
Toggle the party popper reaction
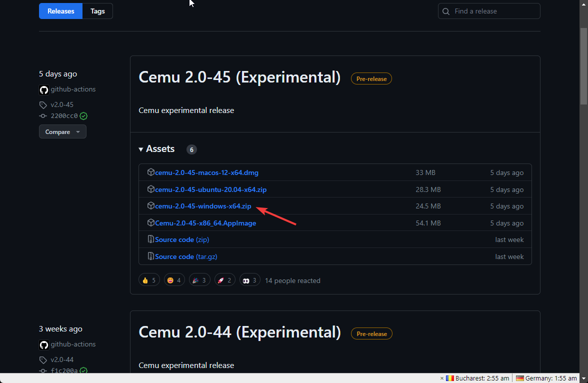click(199, 280)
